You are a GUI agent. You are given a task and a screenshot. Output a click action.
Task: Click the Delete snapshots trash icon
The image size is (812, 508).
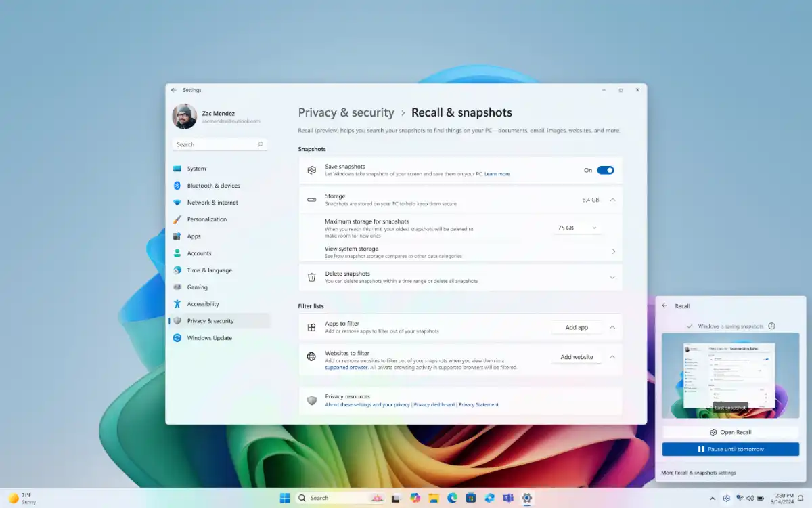311,277
